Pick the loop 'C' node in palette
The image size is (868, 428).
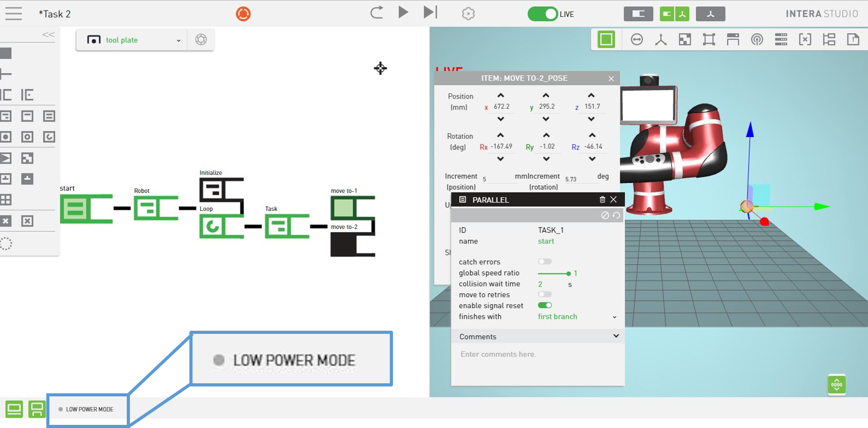49,137
